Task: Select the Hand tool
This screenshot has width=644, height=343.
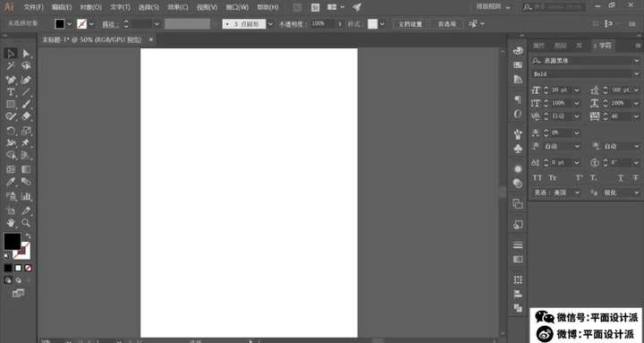Action: pyautogui.click(x=11, y=223)
